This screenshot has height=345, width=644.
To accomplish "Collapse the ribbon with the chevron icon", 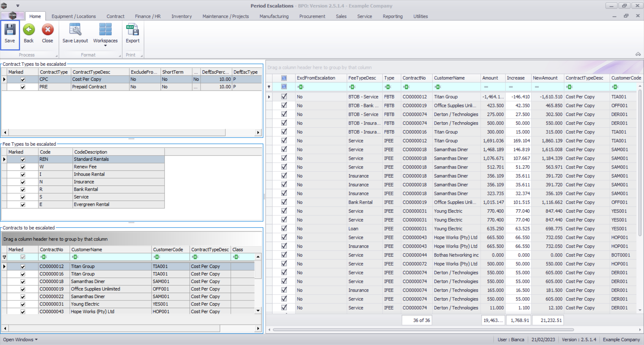I will (x=638, y=54).
